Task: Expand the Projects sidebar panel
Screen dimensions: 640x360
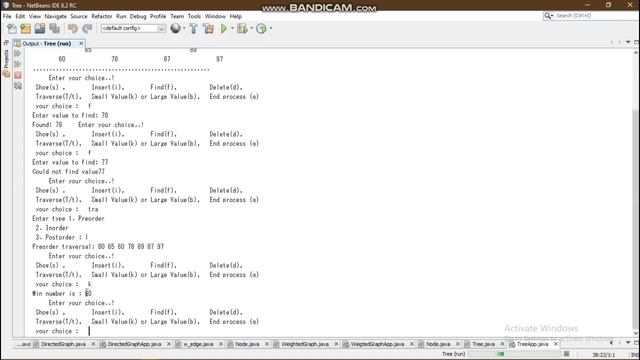Action: pyautogui.click(x=6, y=64)
